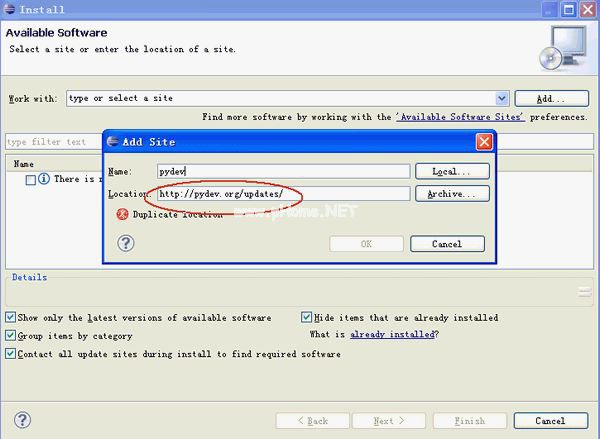Toggle 'Contact all update sites during install' checkbox
Screen dimensions: 600x439
[10, 354]
